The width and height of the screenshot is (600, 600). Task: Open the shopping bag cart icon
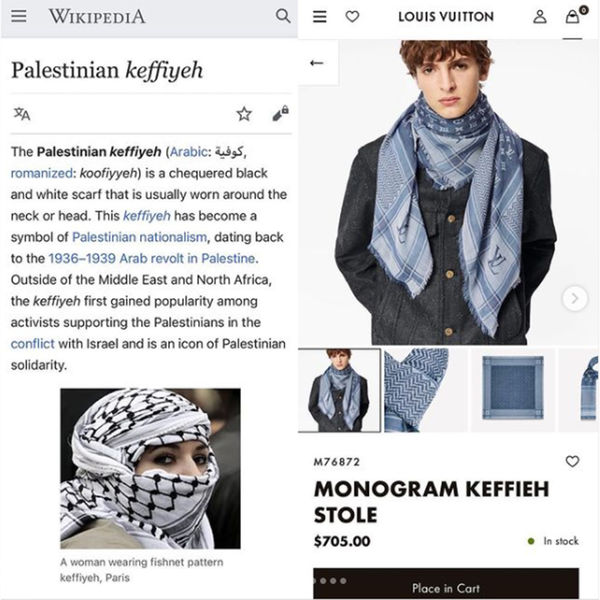coord(573,16)
